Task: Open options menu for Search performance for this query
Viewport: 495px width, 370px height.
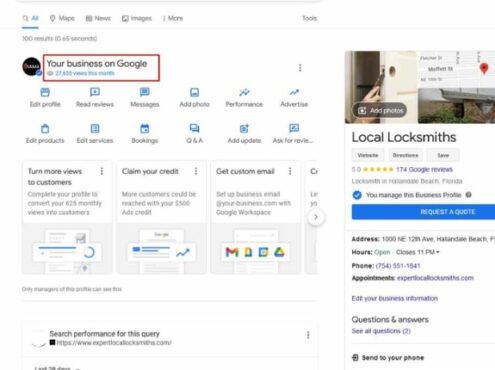Action: 308,335
